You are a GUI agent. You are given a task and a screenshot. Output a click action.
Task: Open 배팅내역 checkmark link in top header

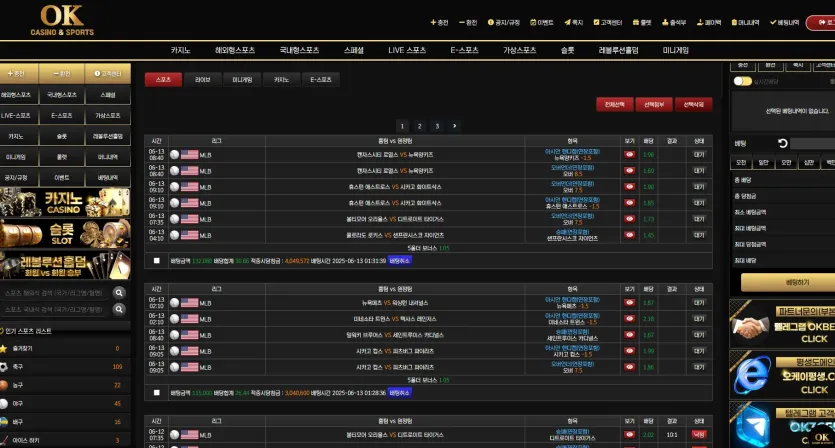point(784,22)
